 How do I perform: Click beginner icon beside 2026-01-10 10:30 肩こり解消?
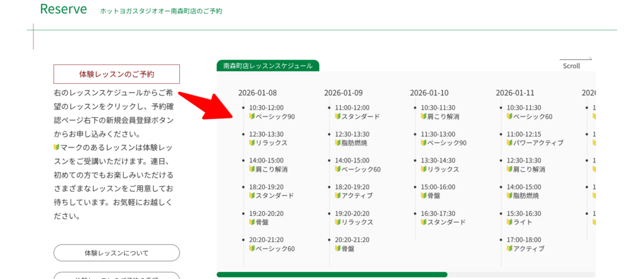point(423,117)
